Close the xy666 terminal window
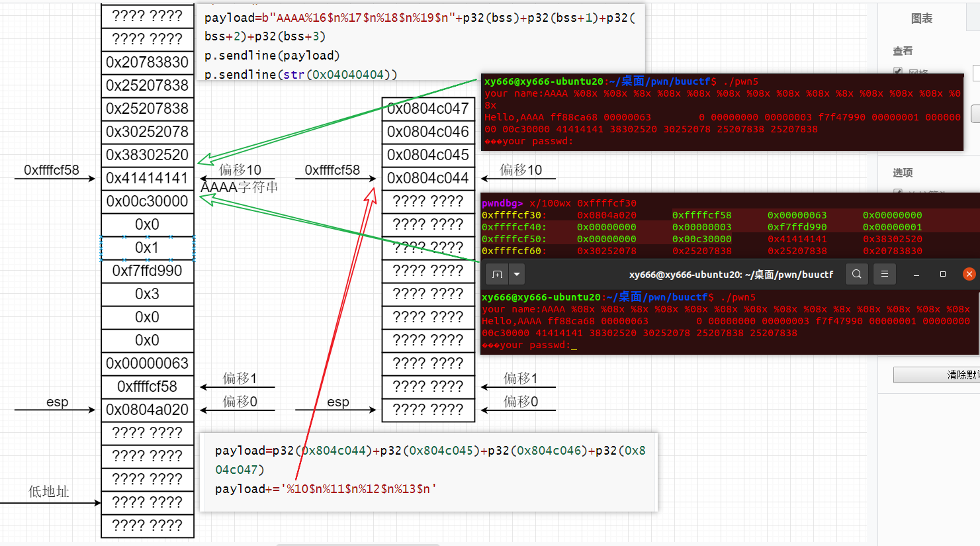This screenshot has height=546, width=980. pos(969,274)
